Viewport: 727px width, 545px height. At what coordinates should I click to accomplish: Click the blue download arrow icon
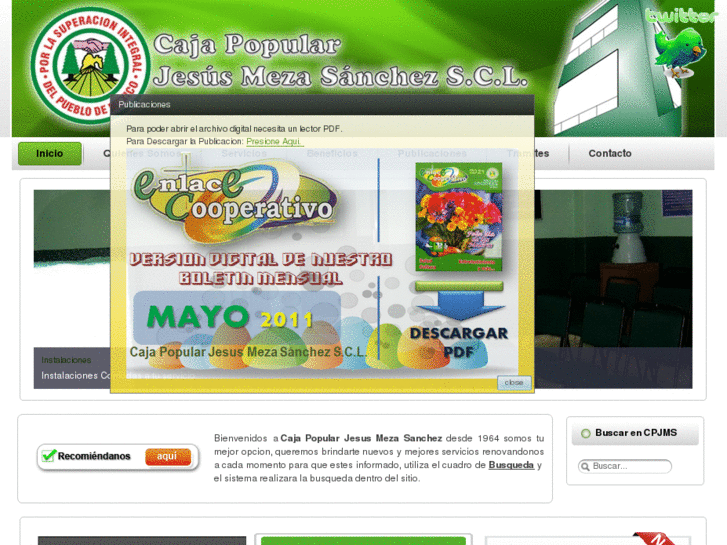tap(459, 306)
